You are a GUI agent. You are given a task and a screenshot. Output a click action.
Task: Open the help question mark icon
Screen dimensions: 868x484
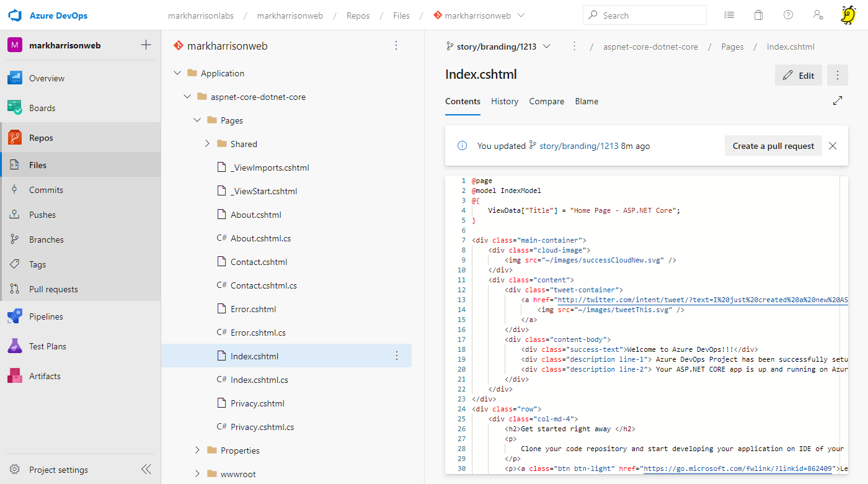(x=788, y=16)
